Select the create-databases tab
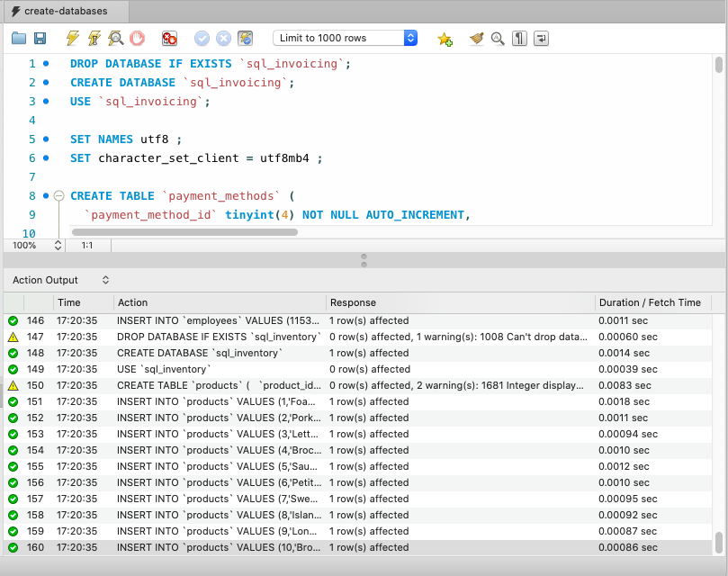 pos(63,12)
